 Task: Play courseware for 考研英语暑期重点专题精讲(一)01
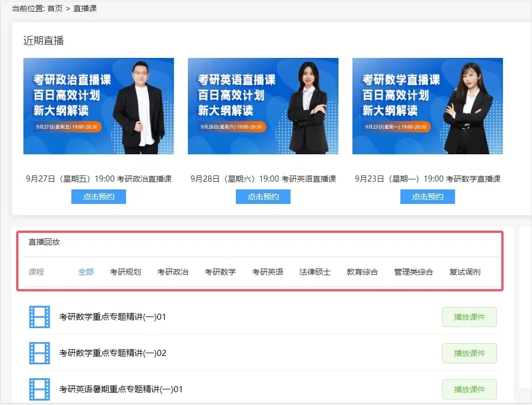click(469, 389)
